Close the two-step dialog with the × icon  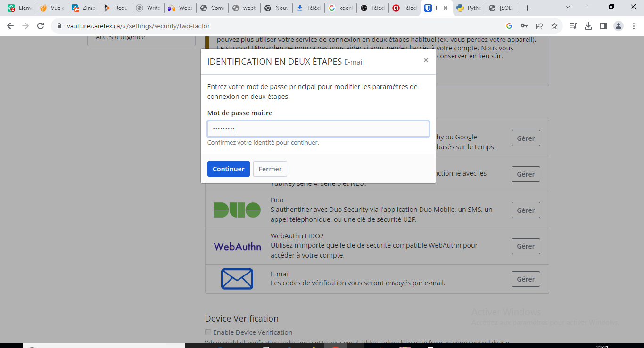[426, 60]
